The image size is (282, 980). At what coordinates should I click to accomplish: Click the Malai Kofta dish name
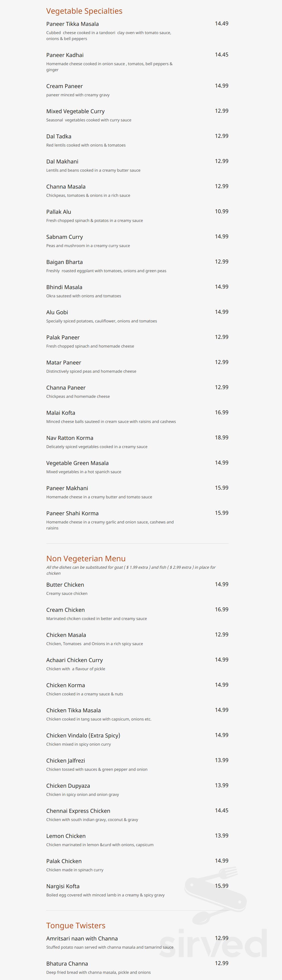pos(61,413)
